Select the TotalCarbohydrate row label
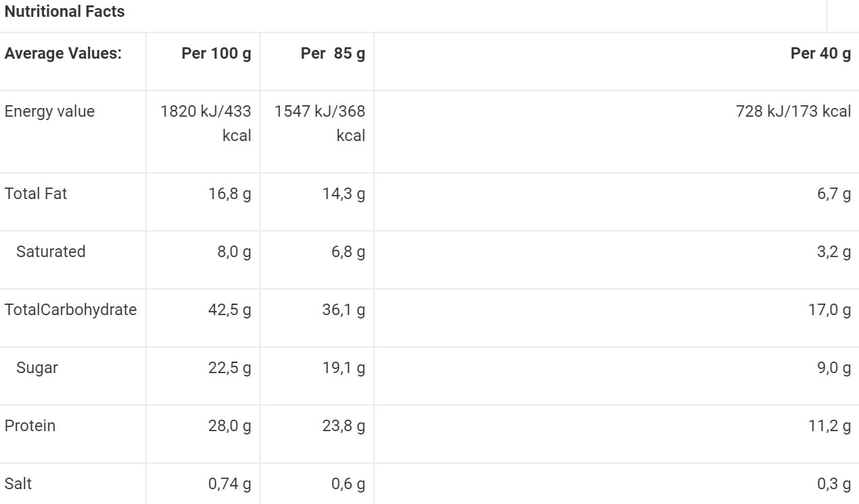 [x=70, y=310]
